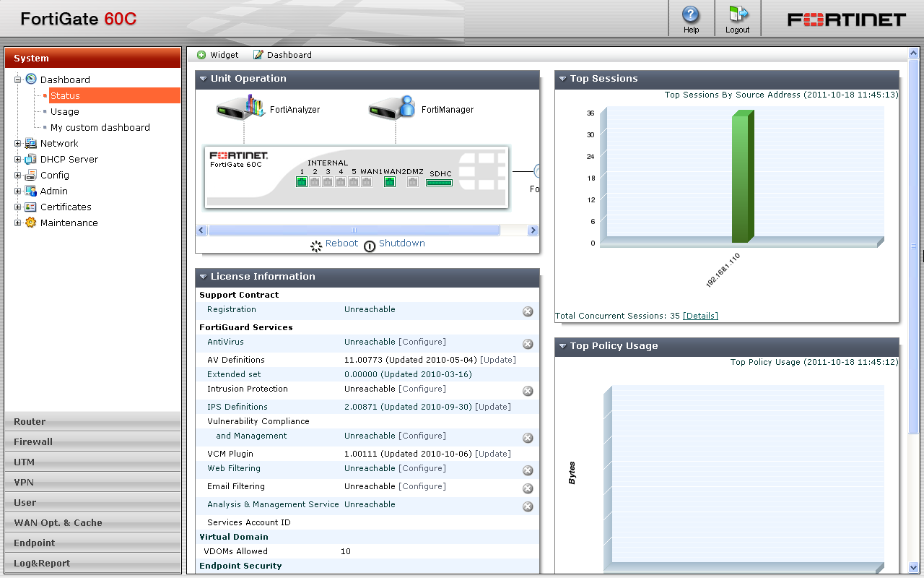The height and width of the screenshot is (578, 924).
Task: Click the Reboot spinner icon
Action: click(x=316, y=246)
